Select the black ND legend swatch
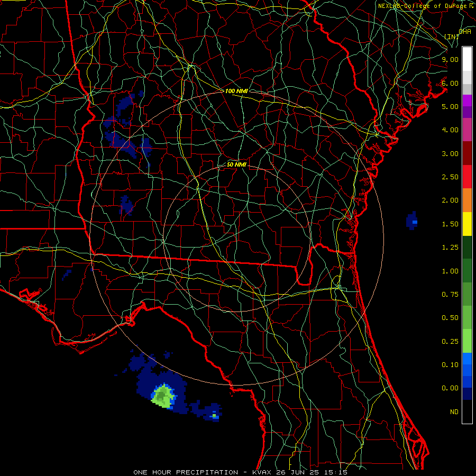This screenshot has height=476, width=476. 467,411
